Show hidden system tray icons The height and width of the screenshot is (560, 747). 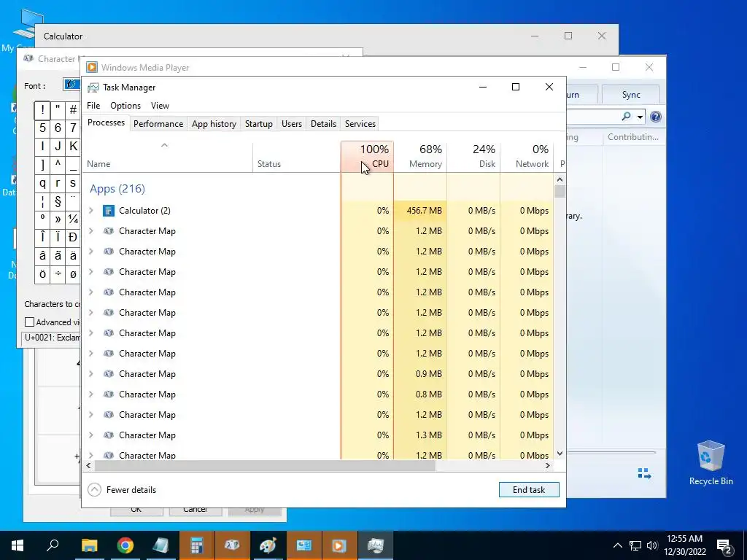[617, 545]
